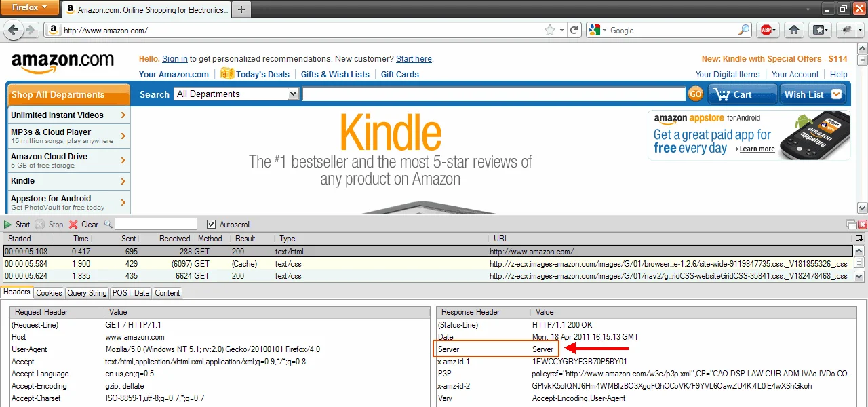Viewport: 868px width, 407px height.
Task: Switch to the Cookies tab
Action: click(49, 293)
